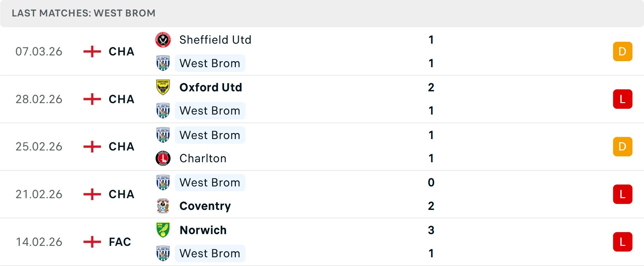Select the 07.03.26 match date
The image size is (644, 266).
point(39,51)
